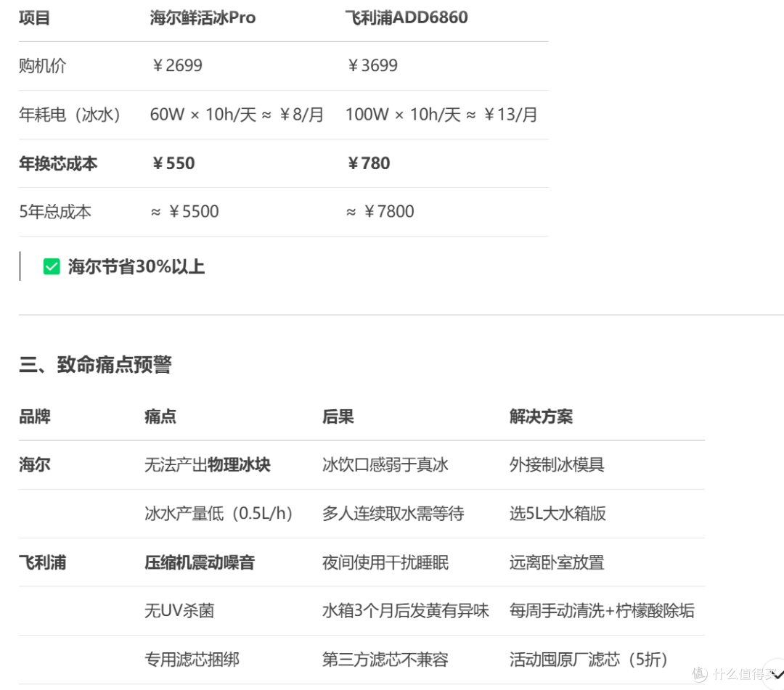The height and width of the screenshot is (690, 784).
Task: Select the price ¥2699
Action: pos(177,65)
